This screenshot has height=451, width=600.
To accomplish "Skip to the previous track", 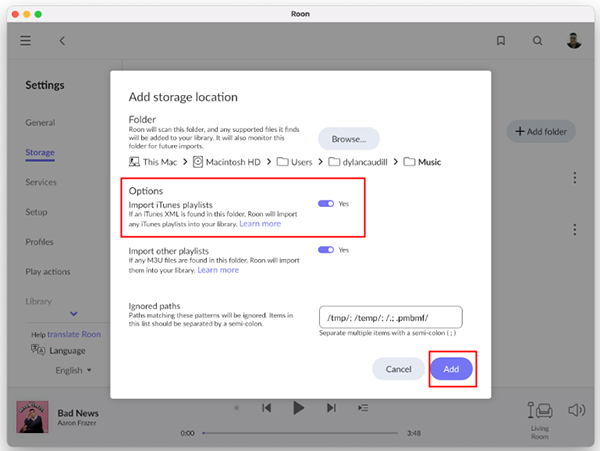I will tap(266, 408).
